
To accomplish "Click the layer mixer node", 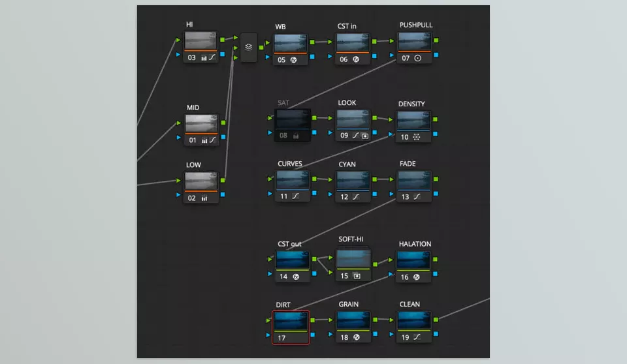I will tap(249, 47).
